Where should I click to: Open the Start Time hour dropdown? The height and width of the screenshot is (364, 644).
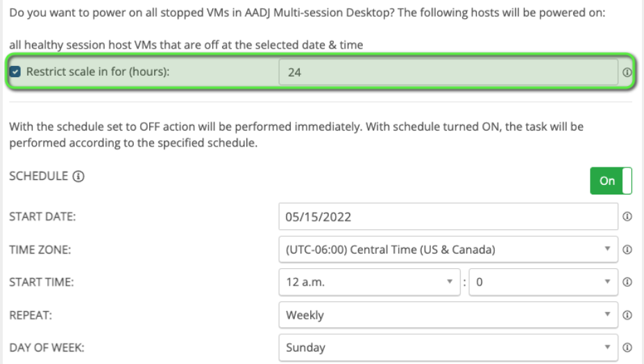(368, 282)
